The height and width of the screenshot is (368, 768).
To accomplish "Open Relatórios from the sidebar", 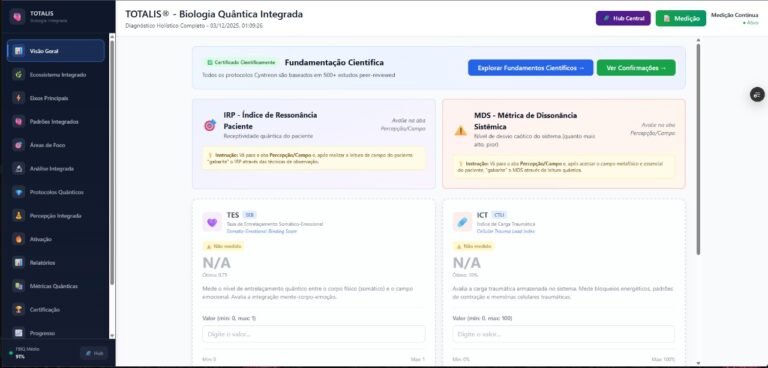I will tap(56, 263).
